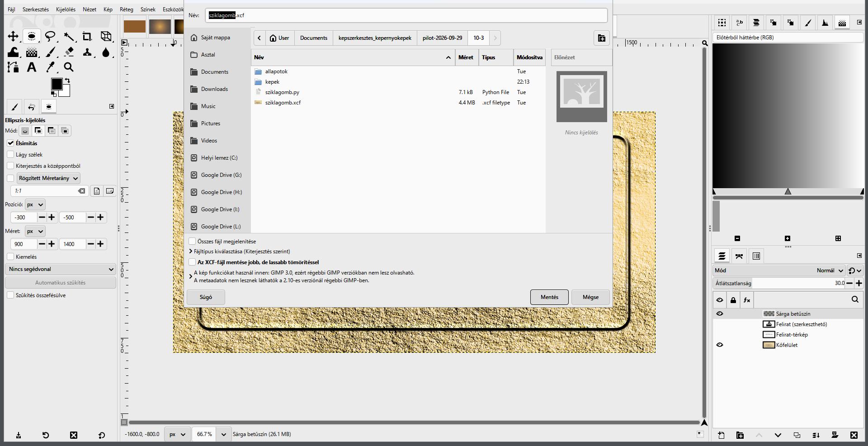Select the Unified Transform tool

tap(106, 36)
